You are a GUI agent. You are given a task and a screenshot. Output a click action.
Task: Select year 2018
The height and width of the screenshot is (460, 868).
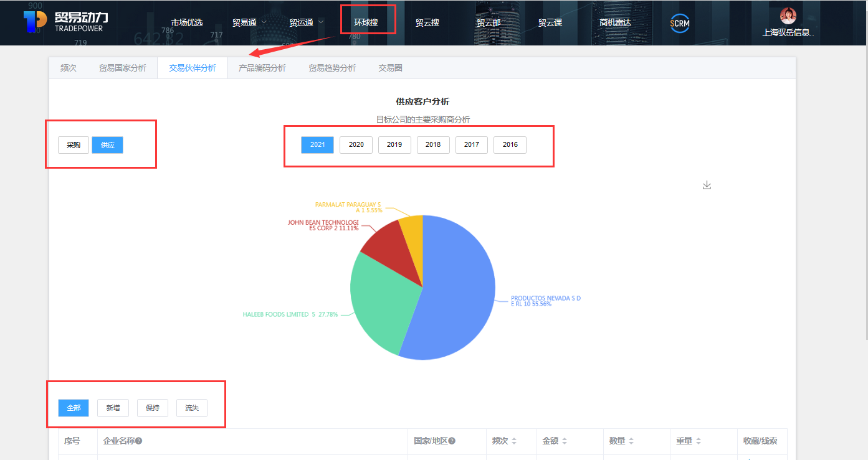point(433,145)
